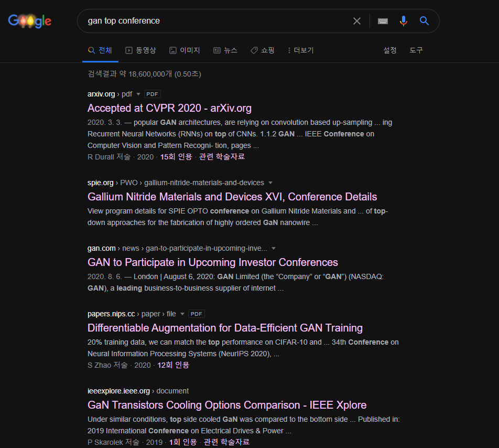Screen dimensions: 499x448
Task: Click the papers.nips.cc site address
Action: [111, 314]
